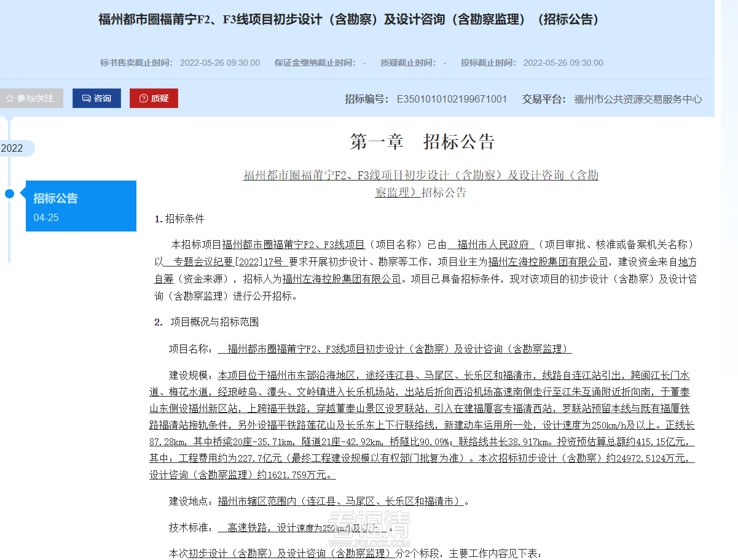Click the star icon on 参与/关注 button

pos(9,98)
